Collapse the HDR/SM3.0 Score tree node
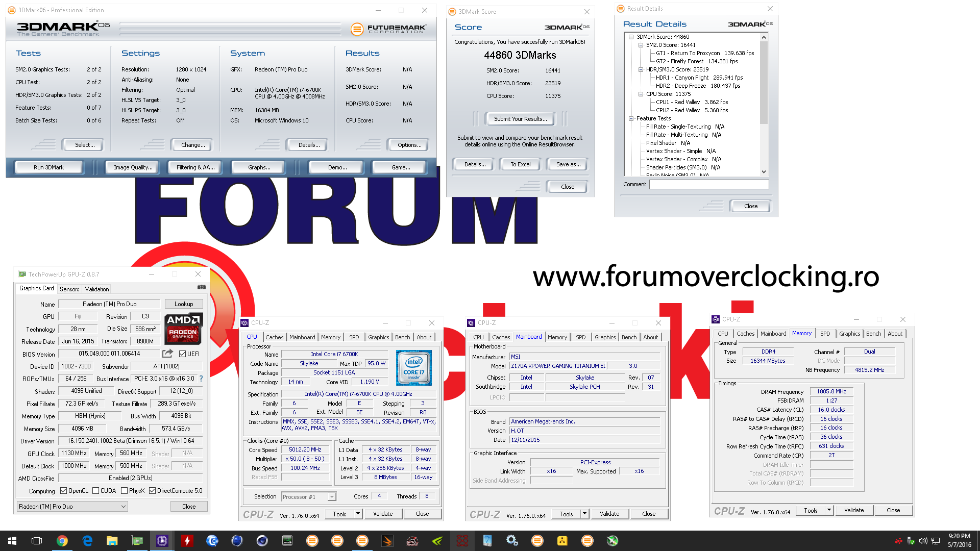This screenshot has height=551, width=980. point(641,69)
